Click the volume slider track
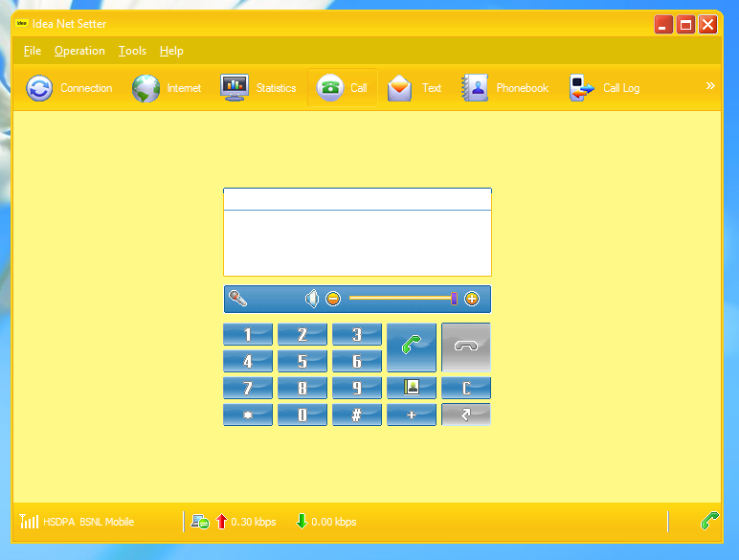739x560 pixels. 400,298
